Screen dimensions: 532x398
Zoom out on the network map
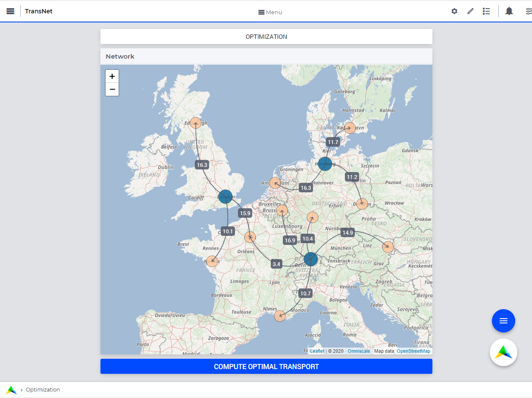(112, 89)
